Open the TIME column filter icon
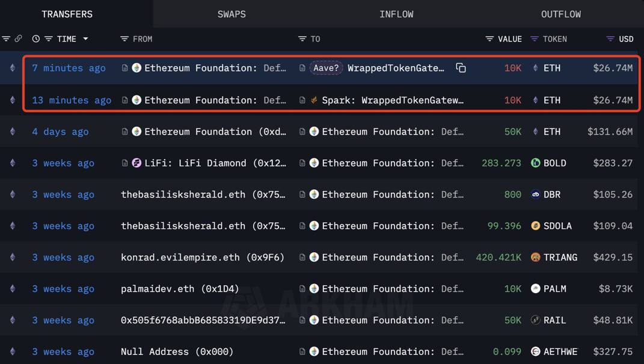This screenshot has width=644, height=364. click(49, 39)
